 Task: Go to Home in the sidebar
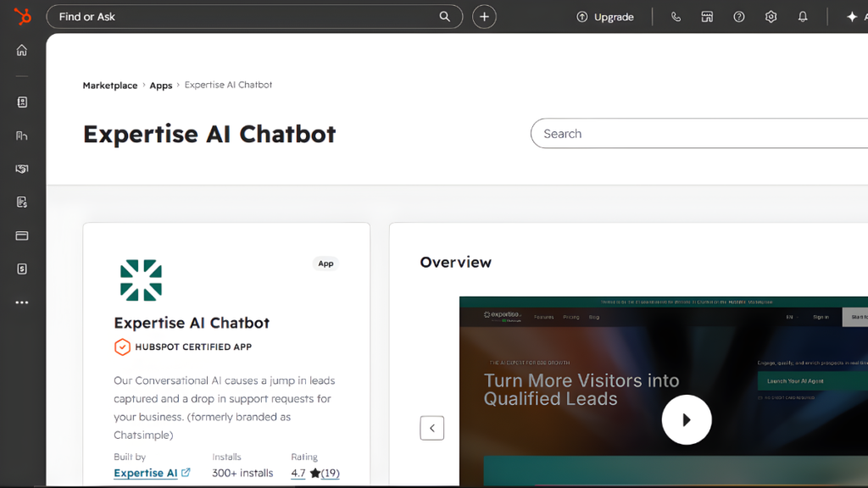click(x=21, y=50)
